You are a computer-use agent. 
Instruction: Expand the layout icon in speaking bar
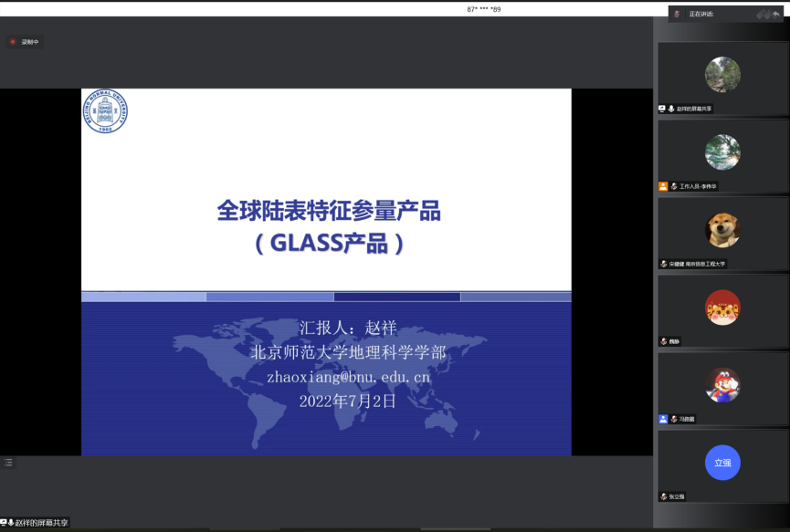[762, 15]
